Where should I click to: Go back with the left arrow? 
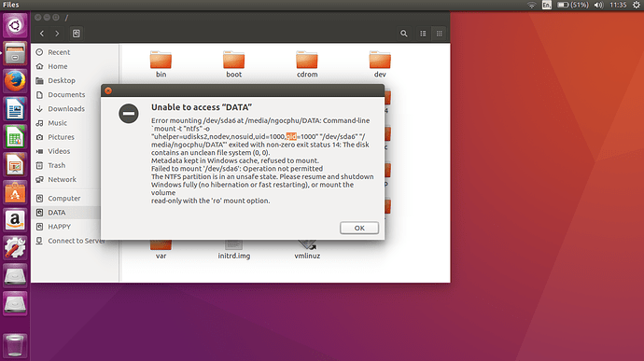tap(42, 34)
